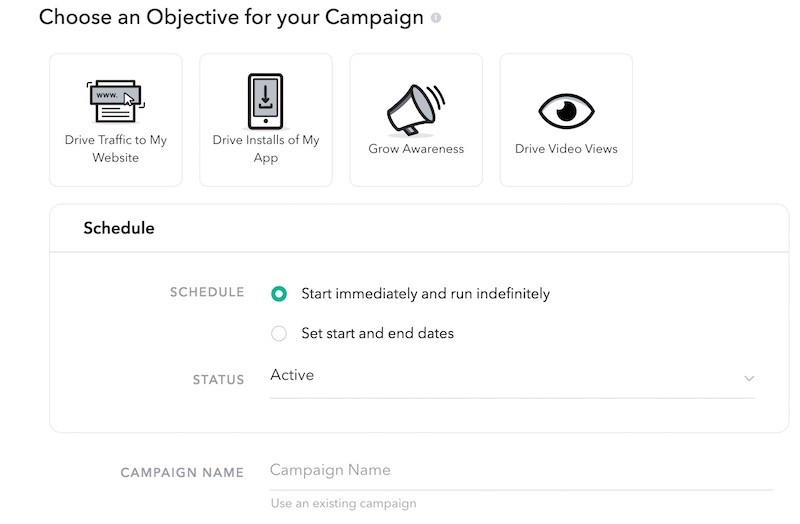Select the eye Drive Video Views icon
The width and height of the screenshot is (800, 524).
(566, 111)
